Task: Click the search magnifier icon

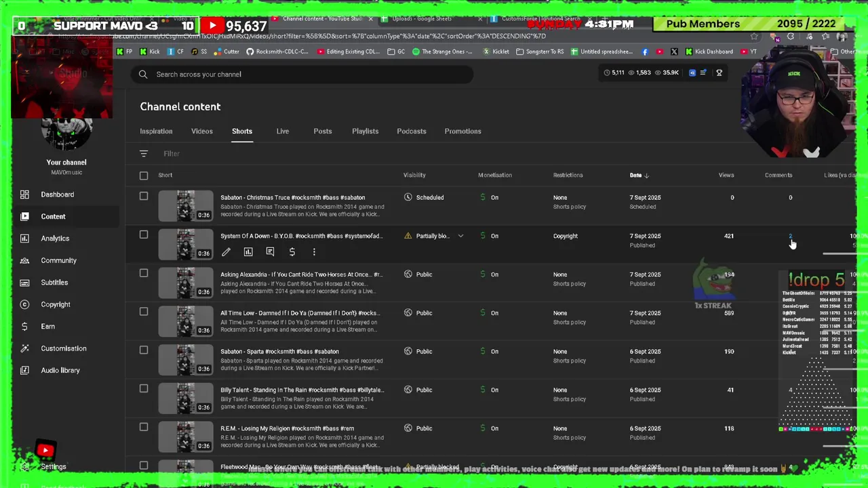Action: (143, 75)
